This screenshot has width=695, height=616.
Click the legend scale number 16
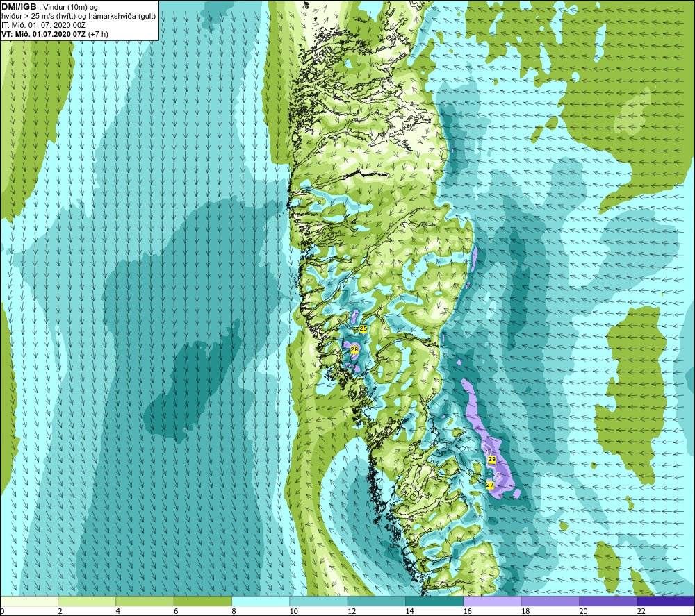(x=468, y=611)
